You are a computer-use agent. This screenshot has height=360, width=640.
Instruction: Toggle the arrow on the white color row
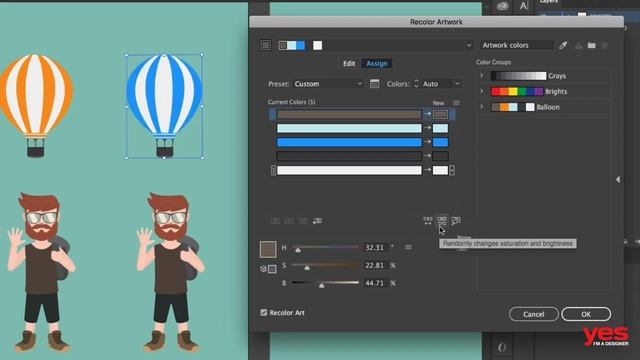coord(427,170)
